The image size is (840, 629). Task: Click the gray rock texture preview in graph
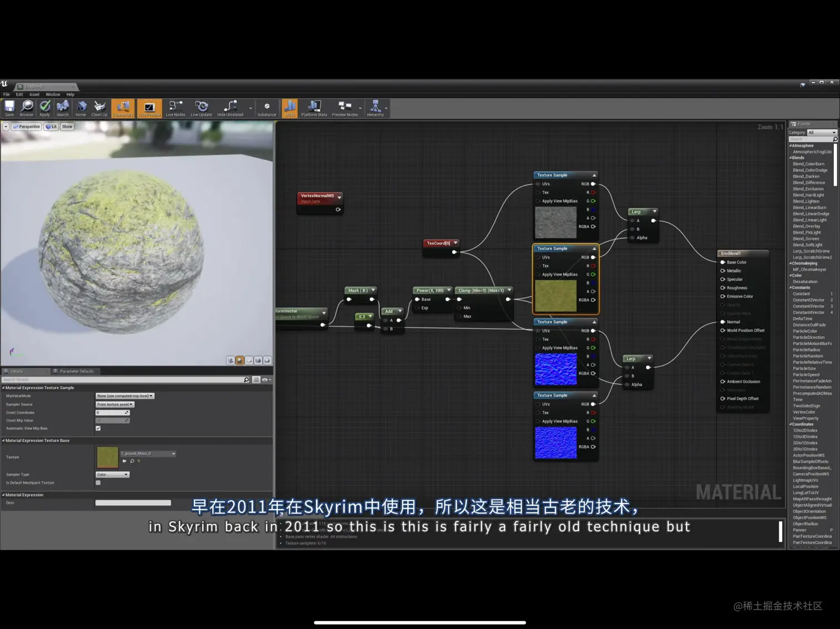click(556, 222)
